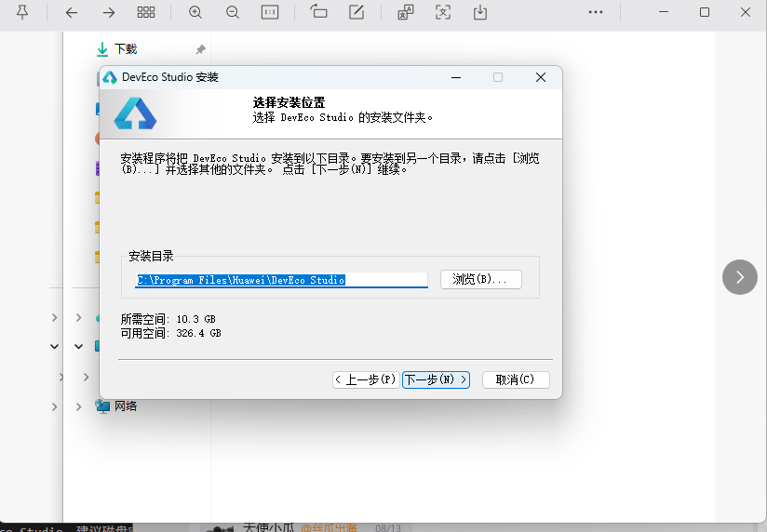Viewport: 767px width, 532px height.
Task: Rotate the image
Action: (318, 11)
